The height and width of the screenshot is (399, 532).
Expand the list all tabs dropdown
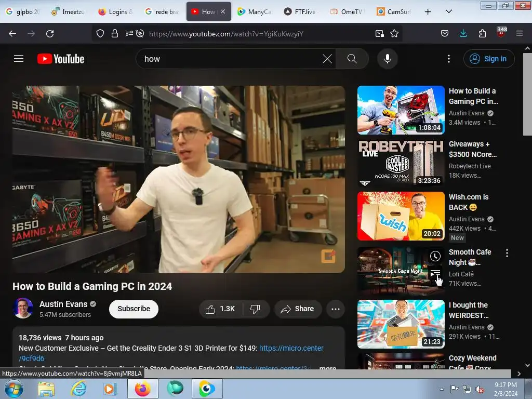448,11
